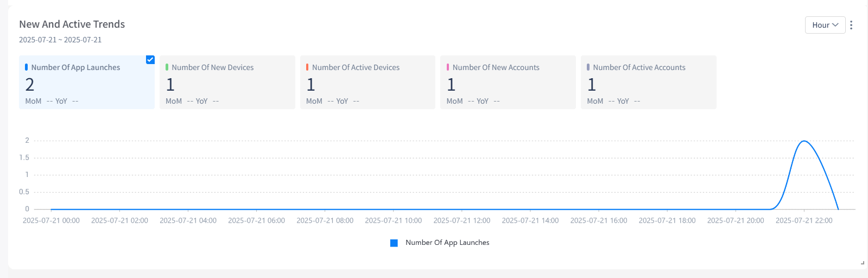Open the three-dot more options menu
The height and width of the screenshot is (278, 868).
pos(851,25)
